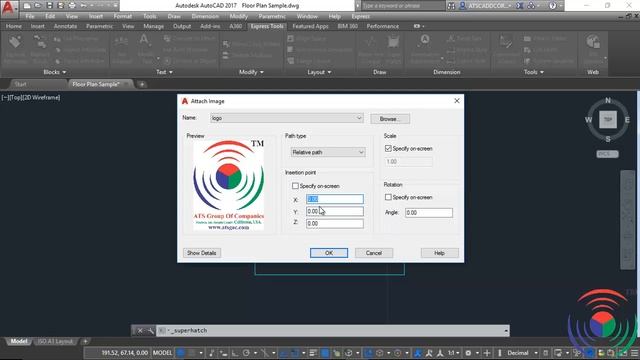Image resolution: width=640 pixels, height=360 pixels.
Task: Click the Plot printer icon in Quick Access toolbar
Action: [x=72, y=6]
